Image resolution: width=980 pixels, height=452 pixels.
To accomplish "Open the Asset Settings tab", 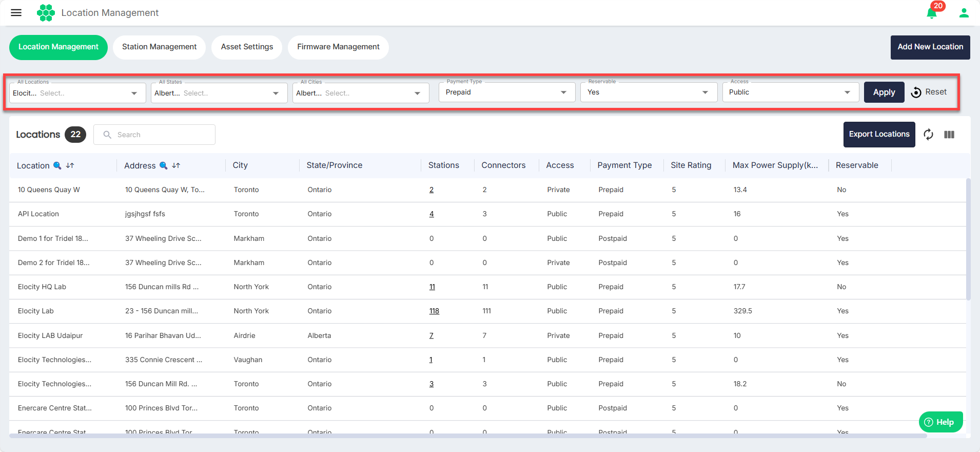I will [247, 47].
